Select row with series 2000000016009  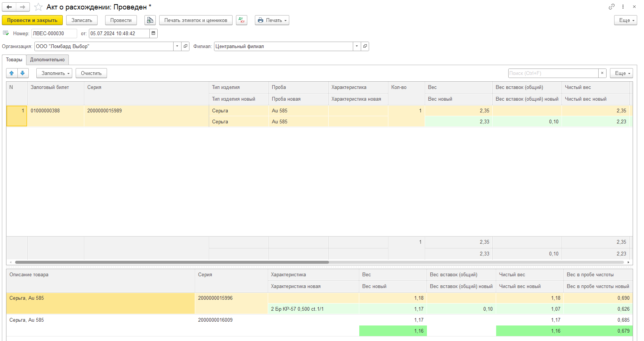320,325
